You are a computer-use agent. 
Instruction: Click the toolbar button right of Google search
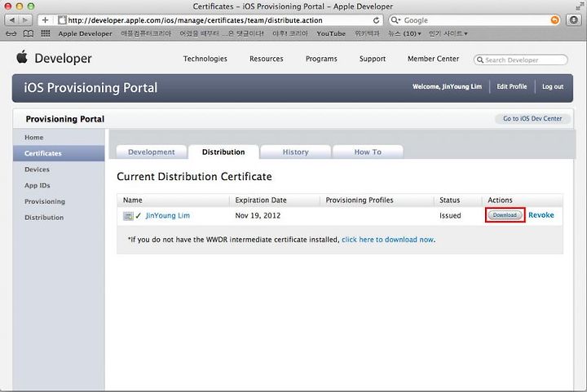pyautogui.click(x=573, y=20)
